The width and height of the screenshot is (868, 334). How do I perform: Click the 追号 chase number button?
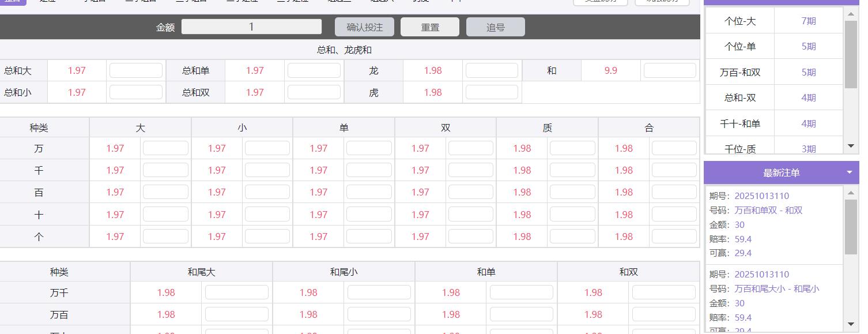[x=495, y=26]
